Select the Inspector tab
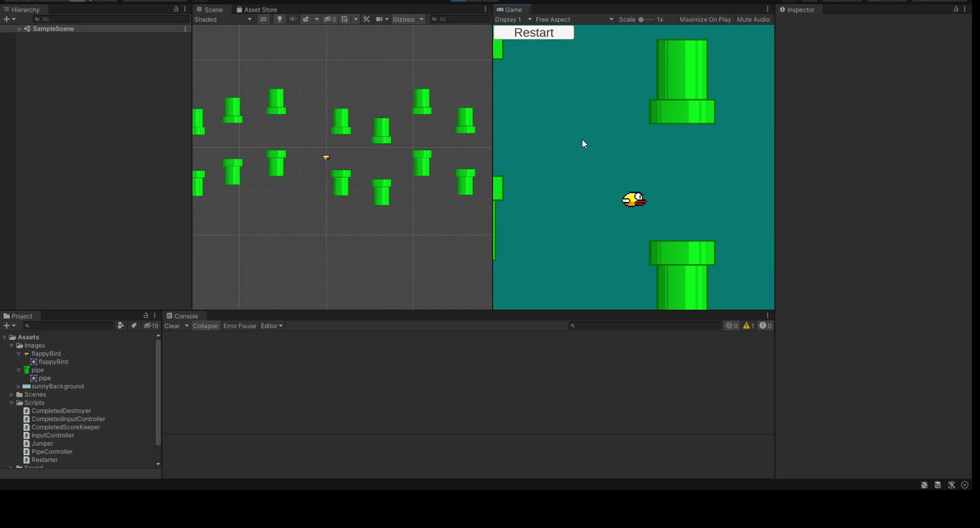The width and height of the screenshot is (980, 528). tap(797, 9)
